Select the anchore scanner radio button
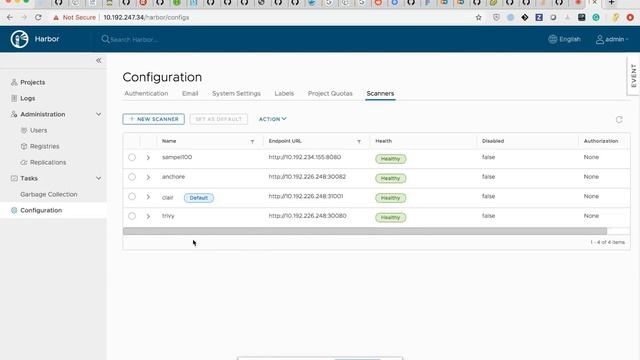 coord(132,177)
